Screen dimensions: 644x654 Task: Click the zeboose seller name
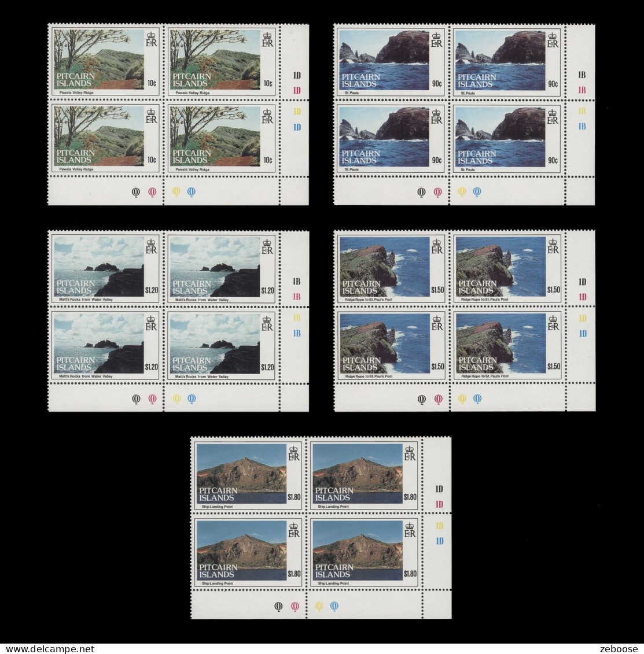click(x=621, y=649)
